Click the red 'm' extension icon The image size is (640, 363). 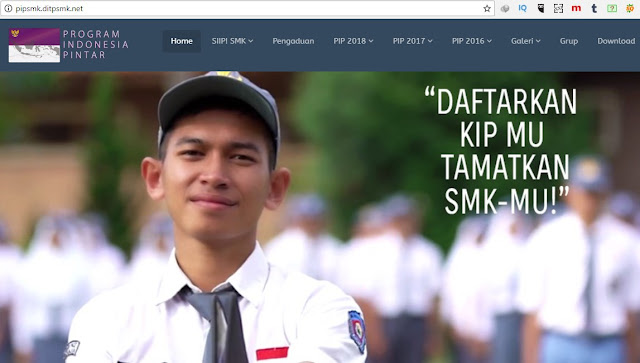576,8
